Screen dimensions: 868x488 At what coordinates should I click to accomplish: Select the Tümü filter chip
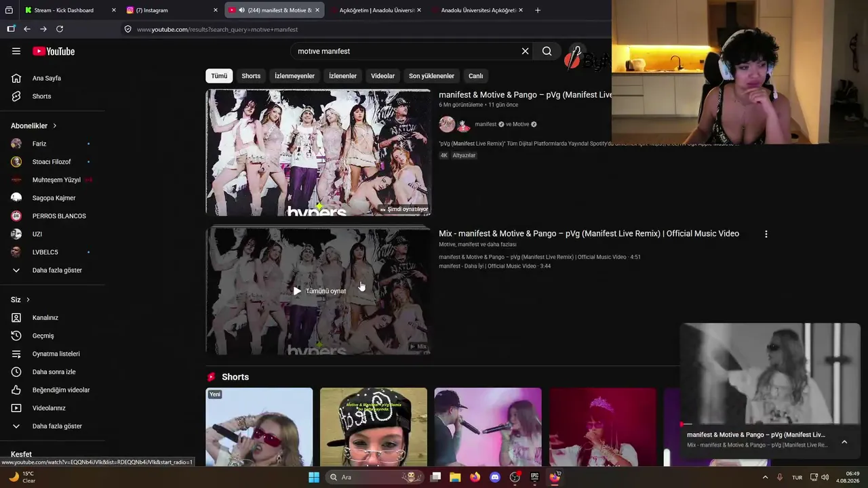click(x=219, y=76)
